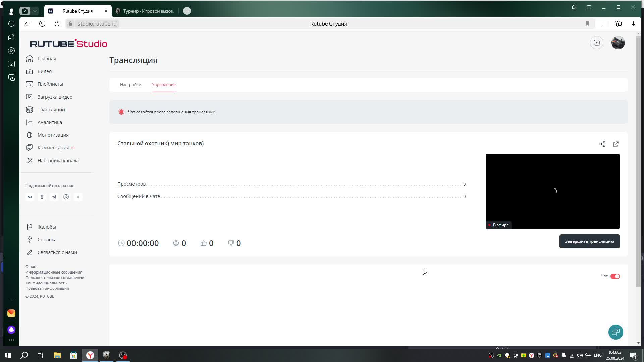The height and width of the screenshot is (362, 644).
Task: Click the live stream preview player
Action: (x=552, y=191)
